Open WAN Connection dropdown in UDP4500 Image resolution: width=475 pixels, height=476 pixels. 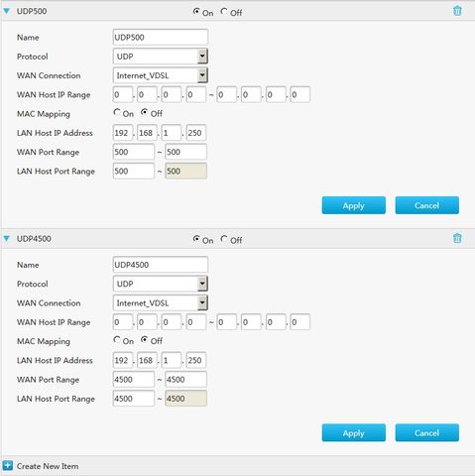click(161, 302)
